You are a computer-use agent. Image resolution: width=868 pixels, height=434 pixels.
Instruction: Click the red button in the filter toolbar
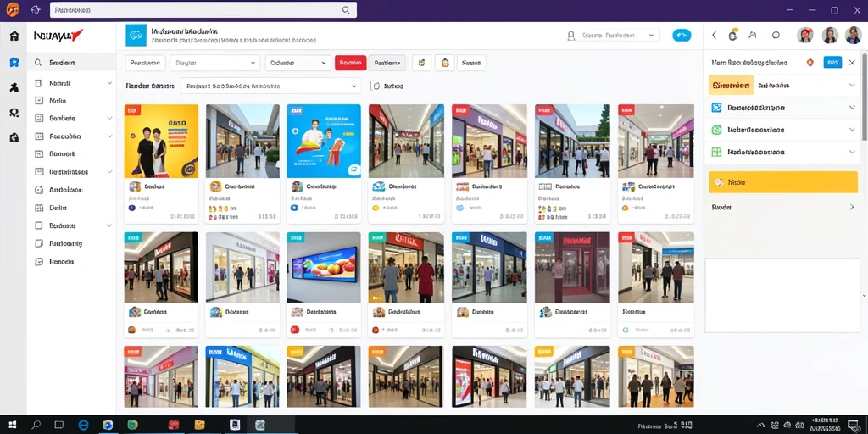click(x=350, y=63)
